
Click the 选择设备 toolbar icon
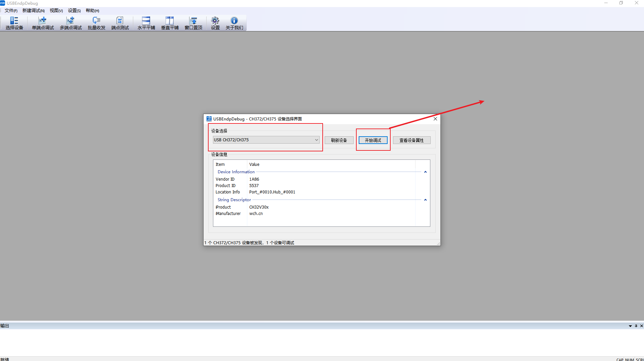pyautogui.click(x=14, y=23)
